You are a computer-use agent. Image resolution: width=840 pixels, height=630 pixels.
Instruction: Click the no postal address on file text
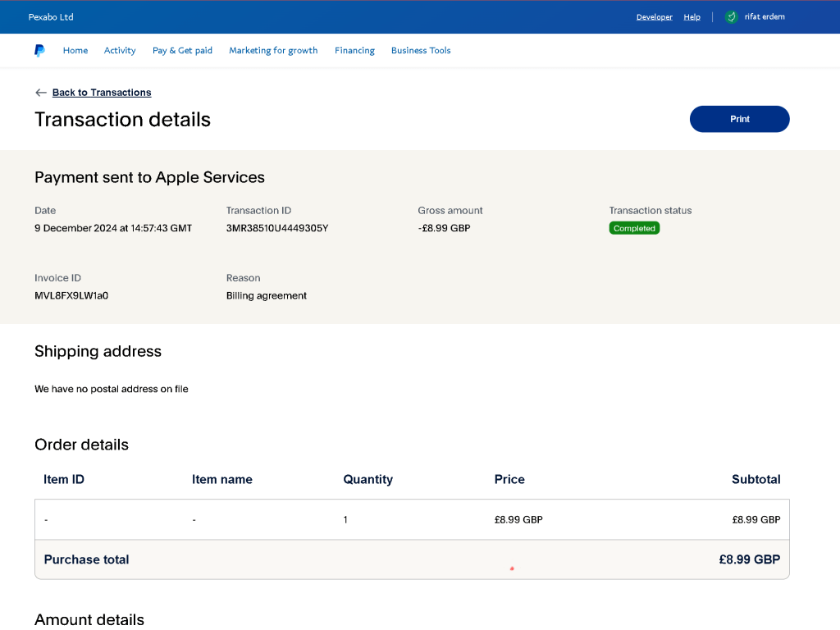tap(112, 389)
